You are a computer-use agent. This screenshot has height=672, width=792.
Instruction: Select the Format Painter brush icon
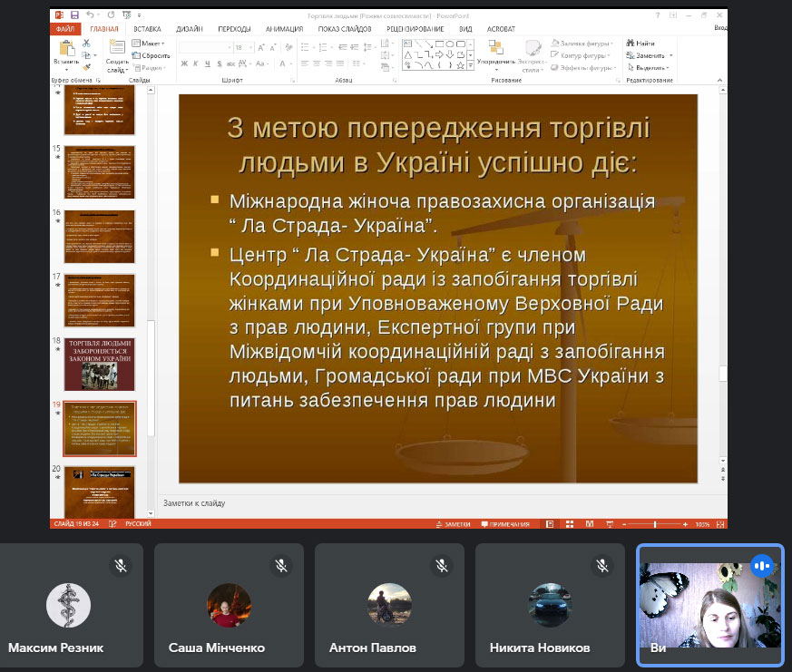86,66
